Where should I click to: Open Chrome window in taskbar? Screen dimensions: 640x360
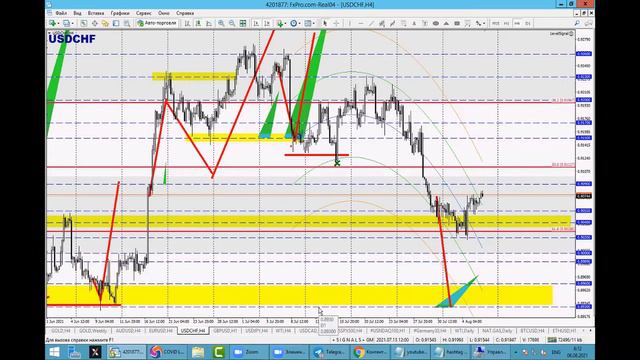pyautogui.click(x=370, y=352)
